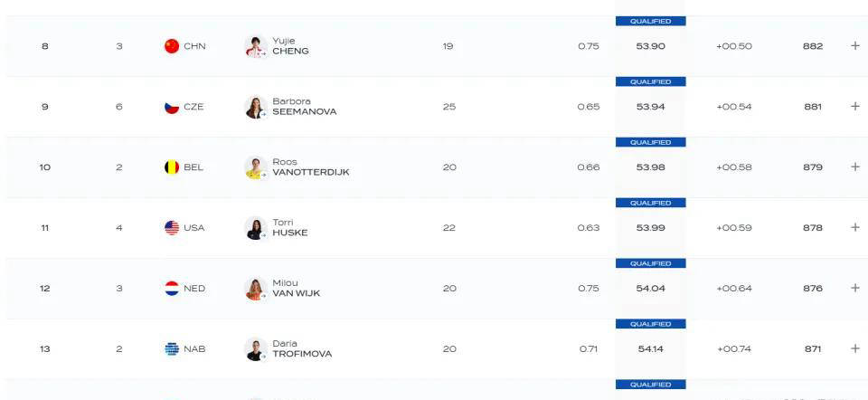868x400 pixels.
Task: Click the NAB neutral athletes emblem
Action: point(172,349)
